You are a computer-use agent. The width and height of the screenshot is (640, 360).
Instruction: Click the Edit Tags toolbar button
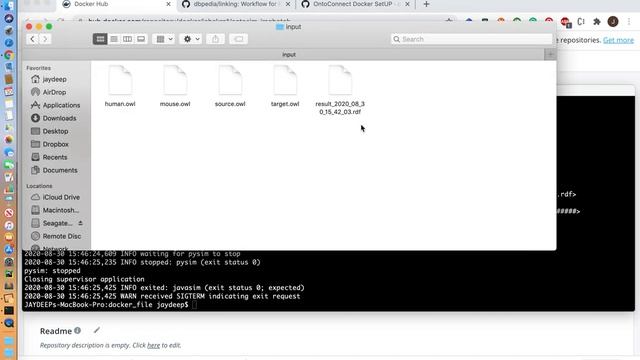[x=238, y=39]
